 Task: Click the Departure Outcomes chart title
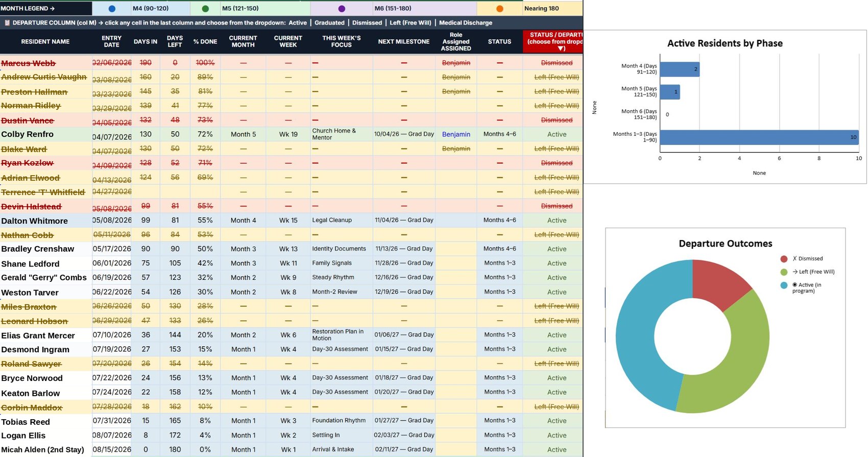click(725, 244)
